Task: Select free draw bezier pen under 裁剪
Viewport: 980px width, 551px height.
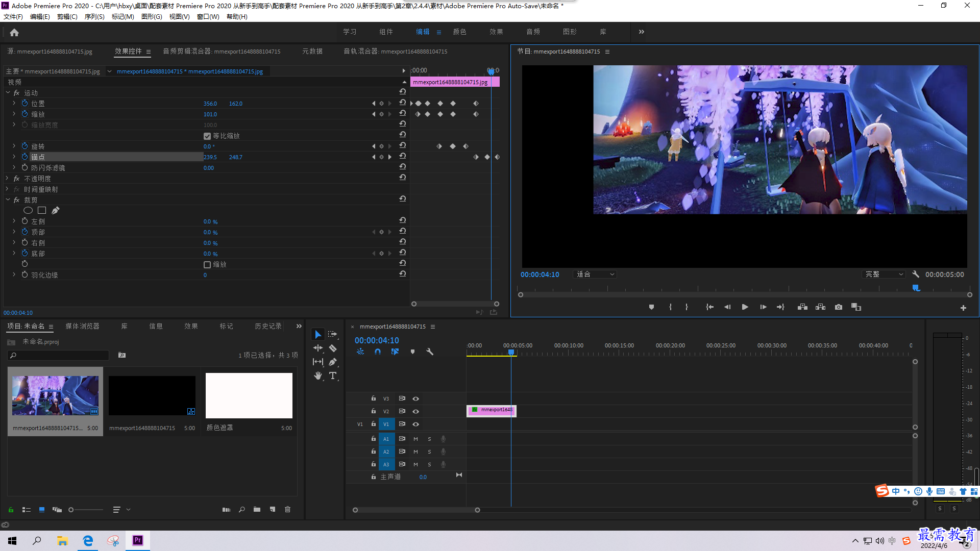Action: coord(56,210)
